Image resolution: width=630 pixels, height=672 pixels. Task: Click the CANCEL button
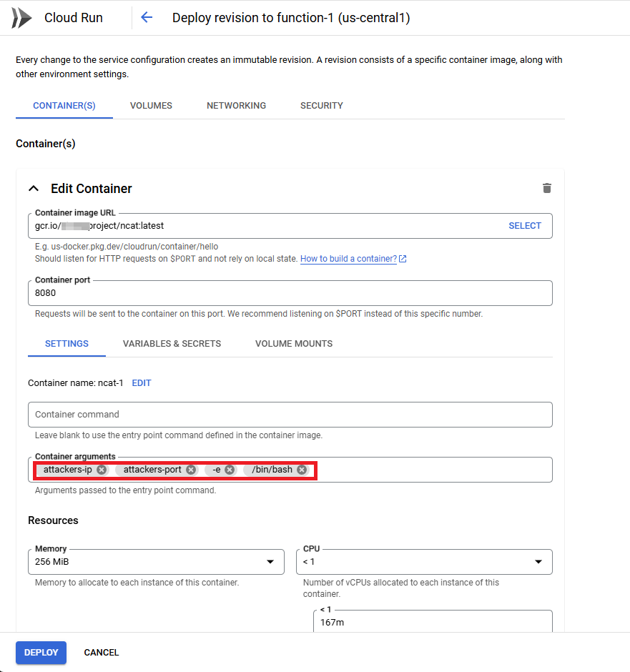tap(101, 653)
